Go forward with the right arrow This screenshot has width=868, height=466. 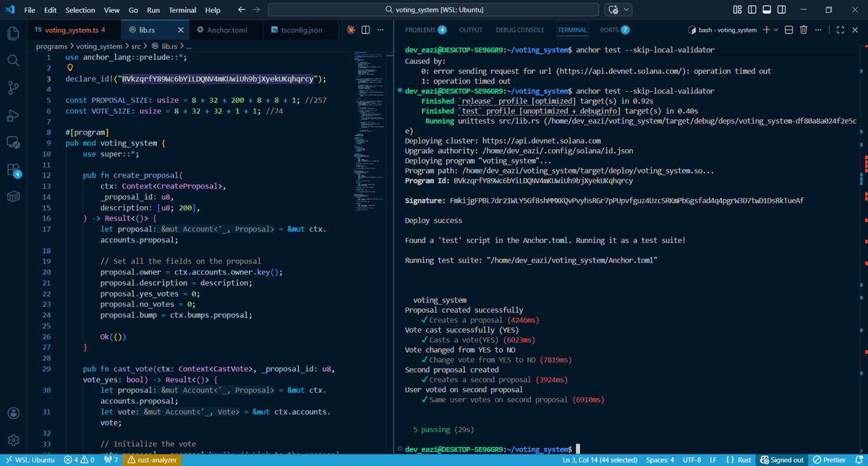click(x=256, y=10)
